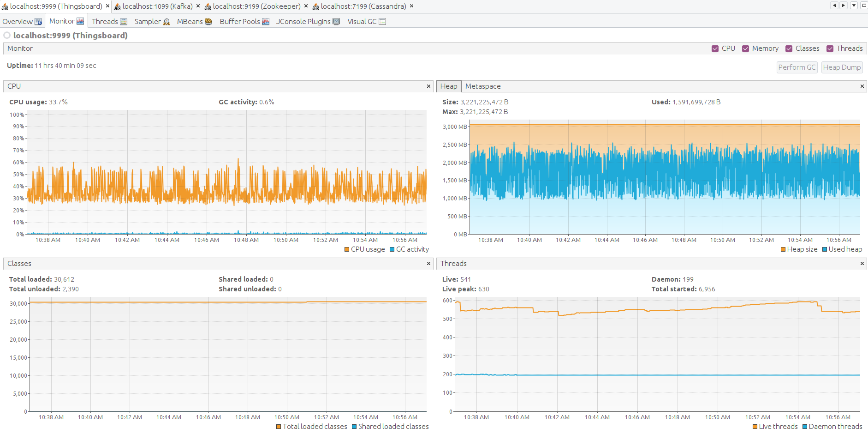
Task: Toggle the Memory checkbox off
Action: [x=745, y=48]
